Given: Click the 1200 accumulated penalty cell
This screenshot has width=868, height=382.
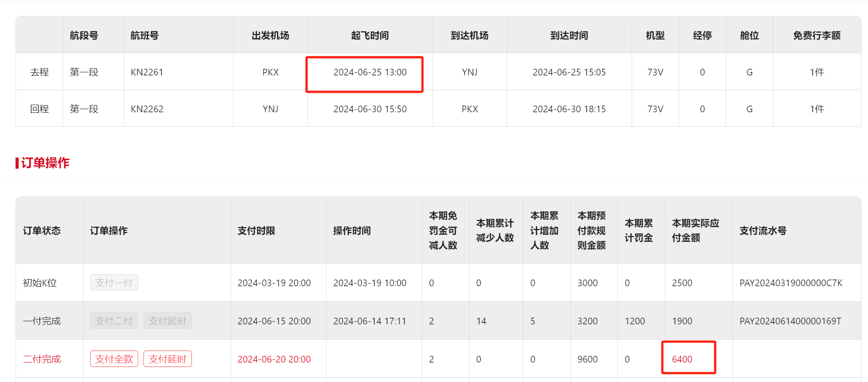Looking at the screenshot, I should point(635,321).
